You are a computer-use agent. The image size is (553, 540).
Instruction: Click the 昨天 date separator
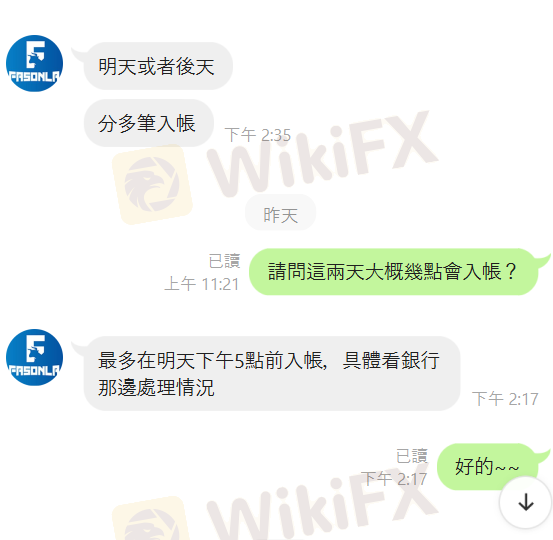pyautogui.click(x=280, y=215)
